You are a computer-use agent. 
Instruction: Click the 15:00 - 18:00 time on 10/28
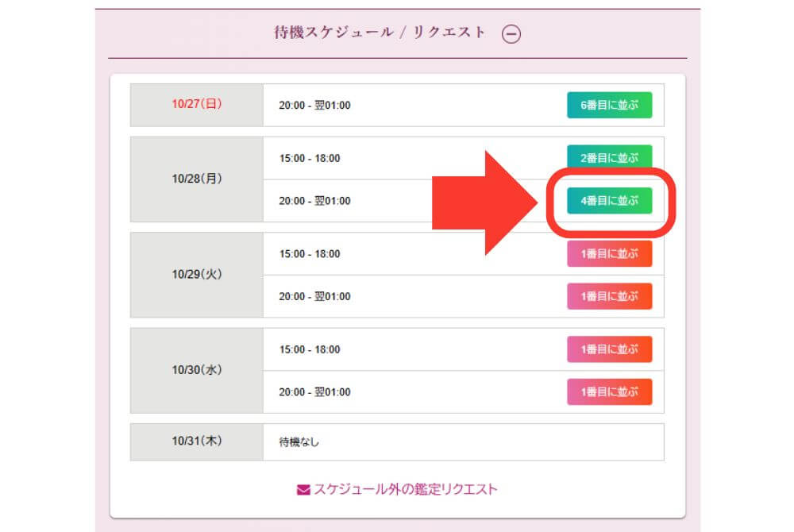tap(309, 158)
